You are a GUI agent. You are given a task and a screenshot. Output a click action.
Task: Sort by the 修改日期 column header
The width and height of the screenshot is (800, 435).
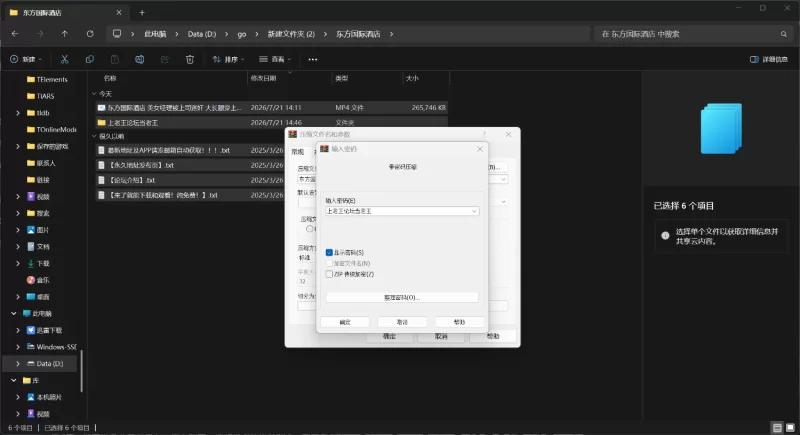263,78
